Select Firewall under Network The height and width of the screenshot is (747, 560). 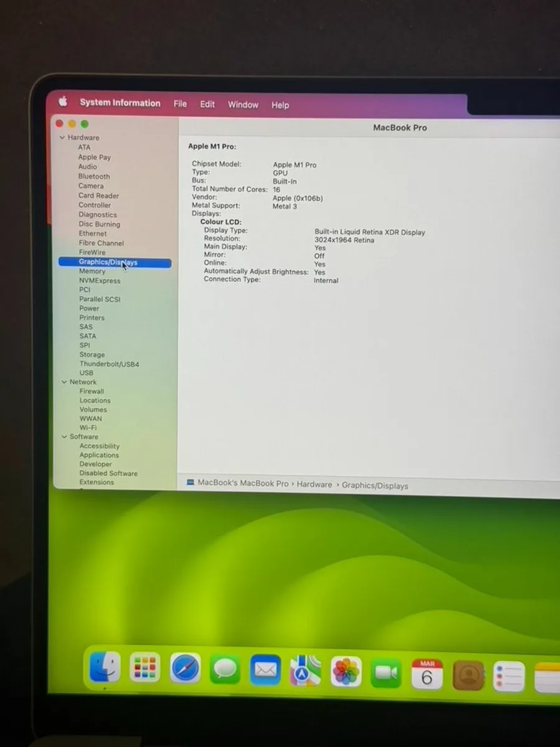[x=92, y=392]
